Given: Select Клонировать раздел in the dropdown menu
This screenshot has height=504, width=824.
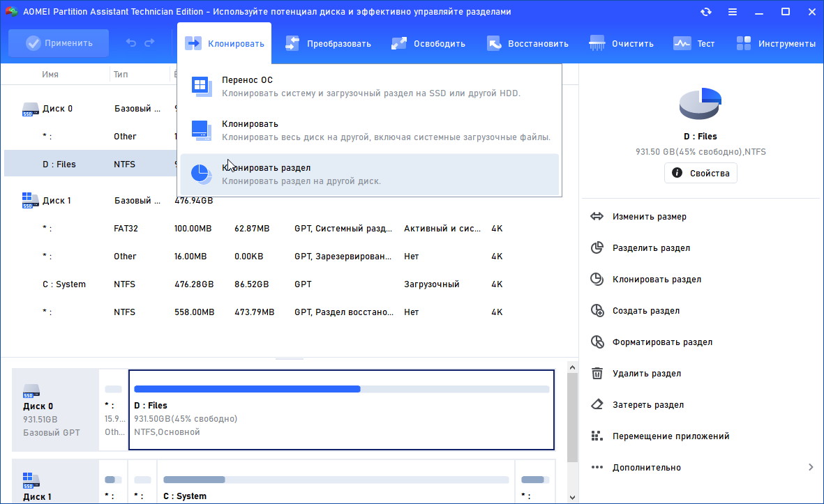Looking at the screenshot, I should [369, 174].
